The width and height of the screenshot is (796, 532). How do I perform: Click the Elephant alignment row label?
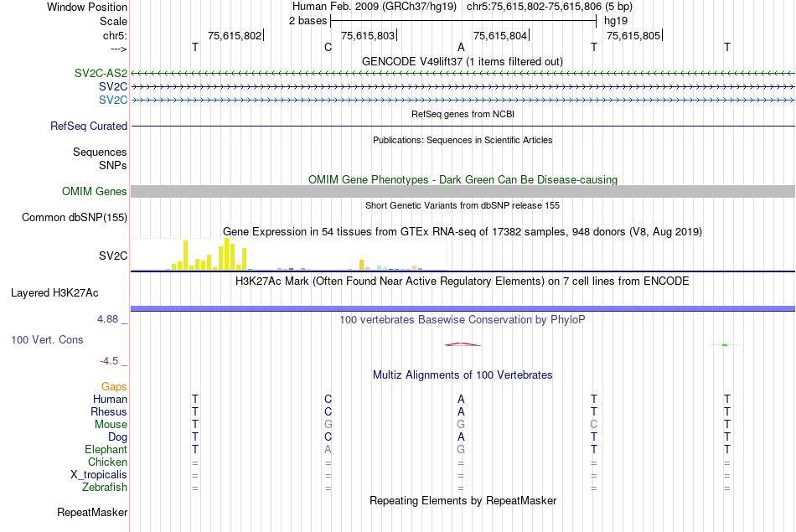click(x=106, y=449)
